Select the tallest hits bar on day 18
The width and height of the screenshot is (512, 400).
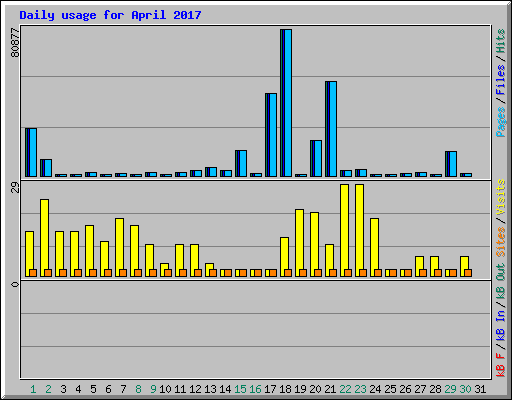pos(286,103)
